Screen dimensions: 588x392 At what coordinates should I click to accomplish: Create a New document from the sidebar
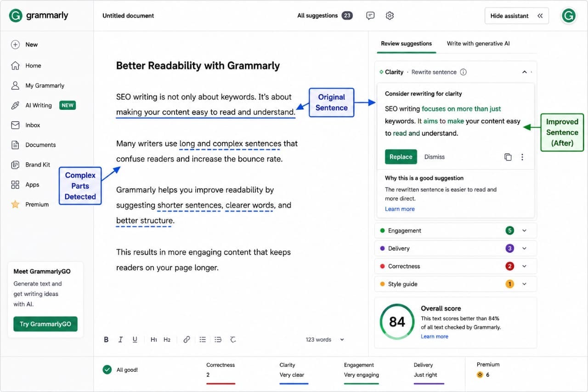(x=24, y=45)
